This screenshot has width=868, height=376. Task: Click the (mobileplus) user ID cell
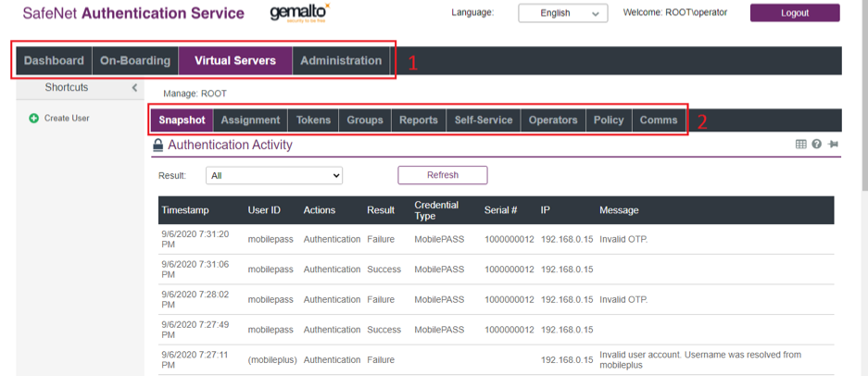272,360
